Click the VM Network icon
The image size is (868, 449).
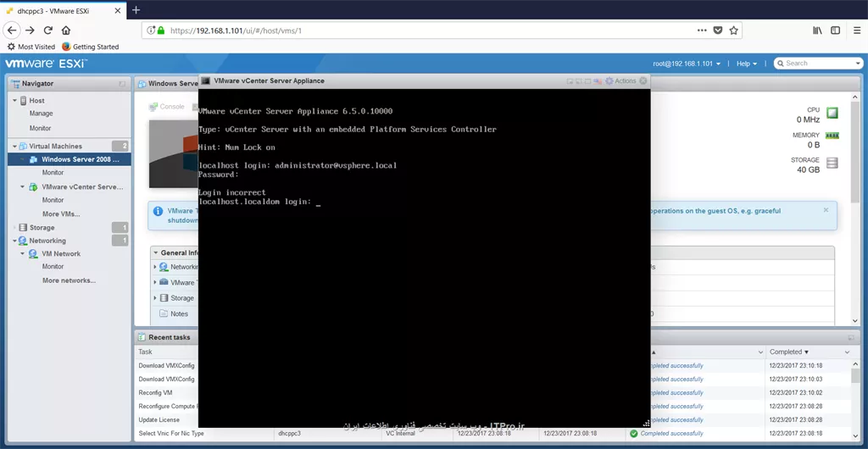point(33,254)
